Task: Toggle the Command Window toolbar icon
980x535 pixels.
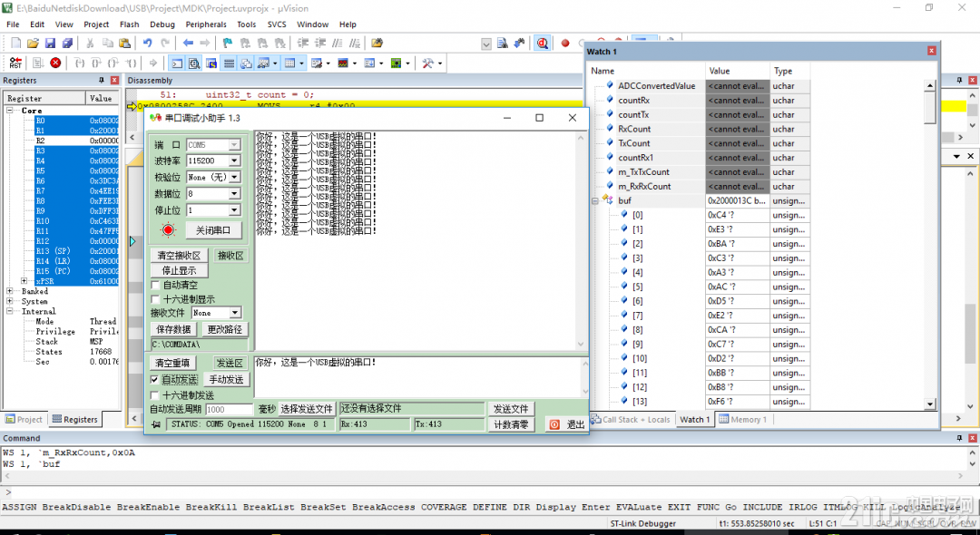Action: click(178, 63)
